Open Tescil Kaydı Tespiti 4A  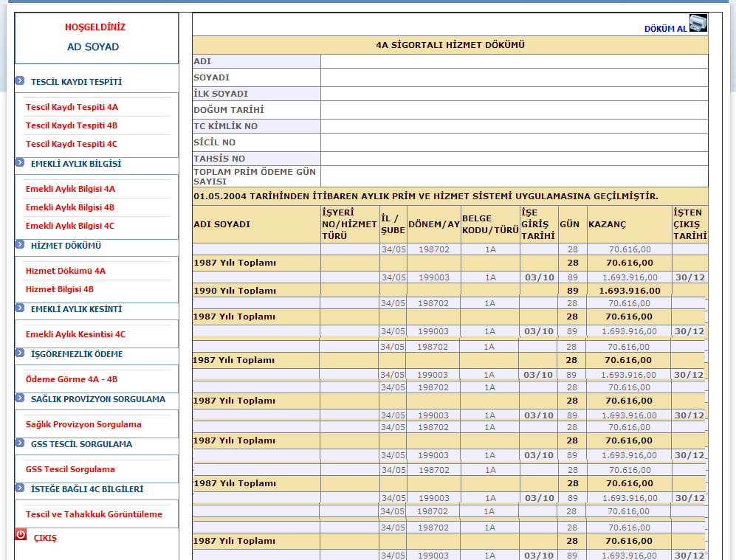(x=72, y=107)
